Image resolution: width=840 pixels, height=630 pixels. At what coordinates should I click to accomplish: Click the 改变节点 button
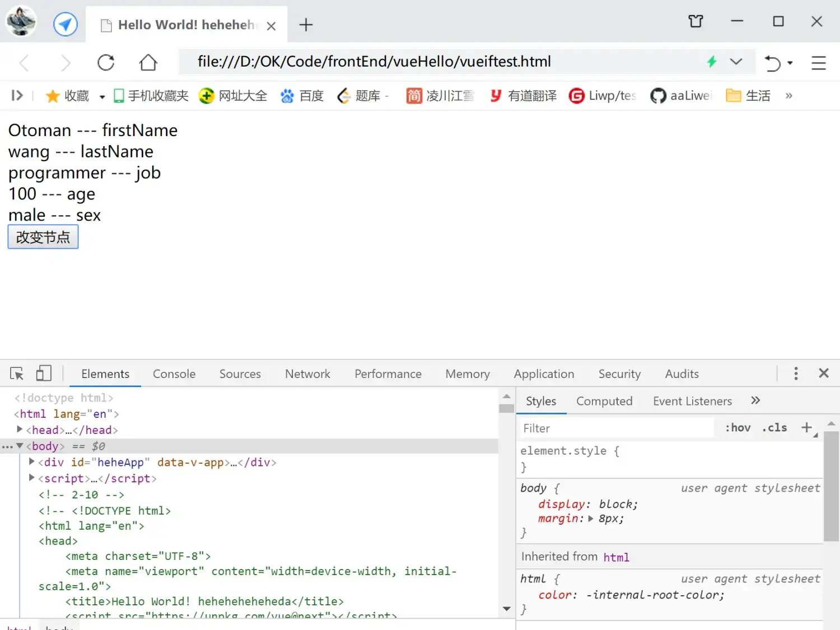43,237
